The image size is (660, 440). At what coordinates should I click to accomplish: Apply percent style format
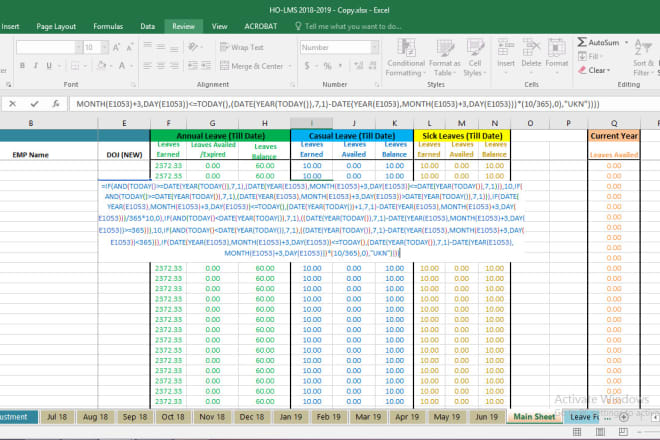tap(327, 66)
